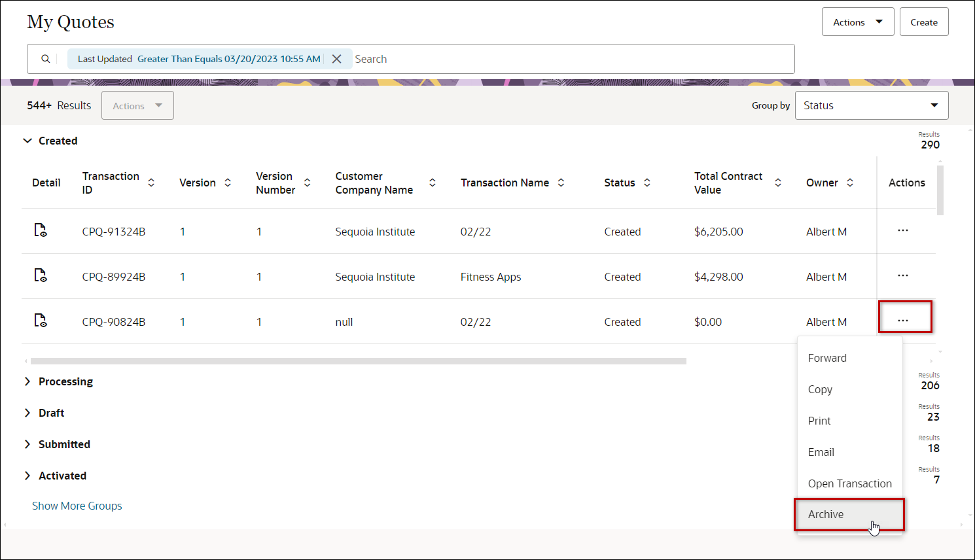The width and height of the screenshot is (975, 560).
Task: Open the ellipsis actions for CPQ-91324B
Action: [x=903, y=230]
